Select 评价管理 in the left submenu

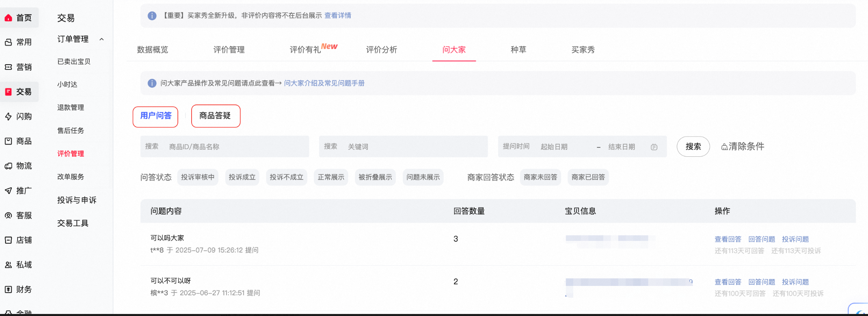pos(71,154)
